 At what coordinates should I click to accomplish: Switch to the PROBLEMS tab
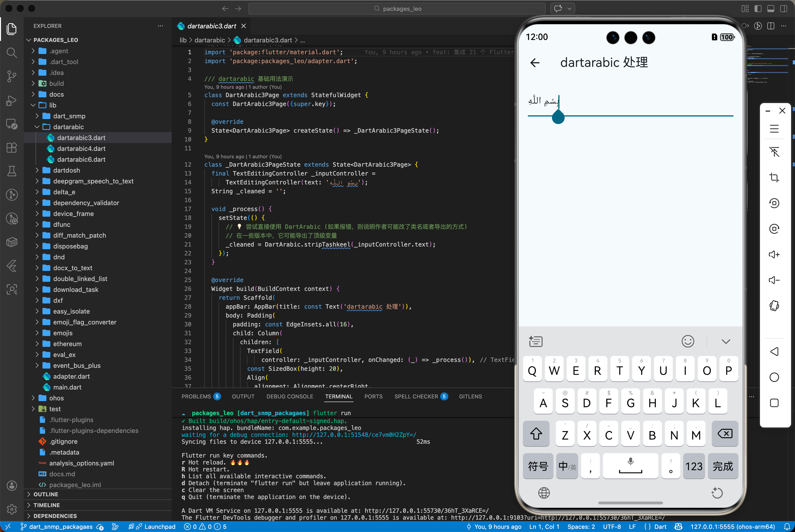click(196, 396)
